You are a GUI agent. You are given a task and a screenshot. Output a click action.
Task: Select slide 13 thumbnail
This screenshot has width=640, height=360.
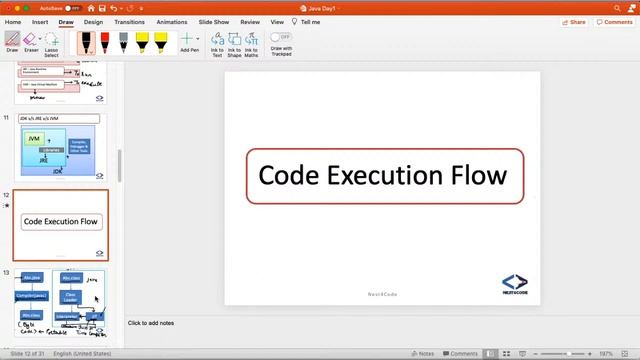(60, 302)
